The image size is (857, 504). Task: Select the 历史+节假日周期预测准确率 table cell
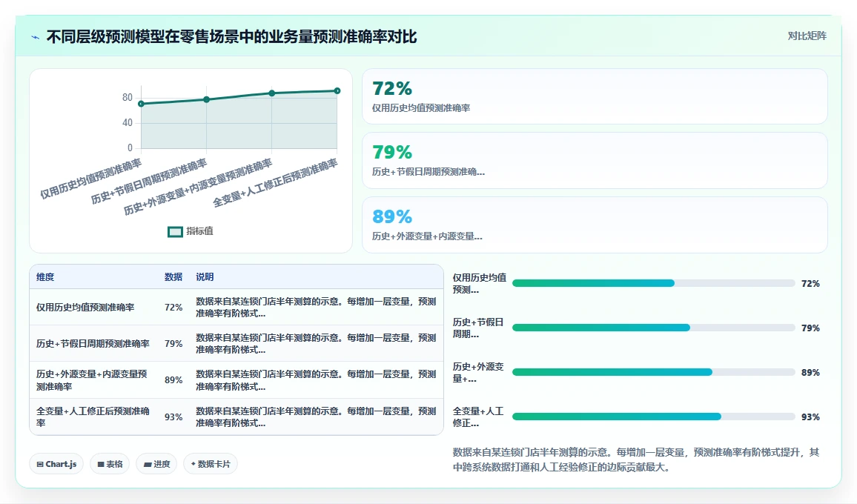(x=94, y=344)
